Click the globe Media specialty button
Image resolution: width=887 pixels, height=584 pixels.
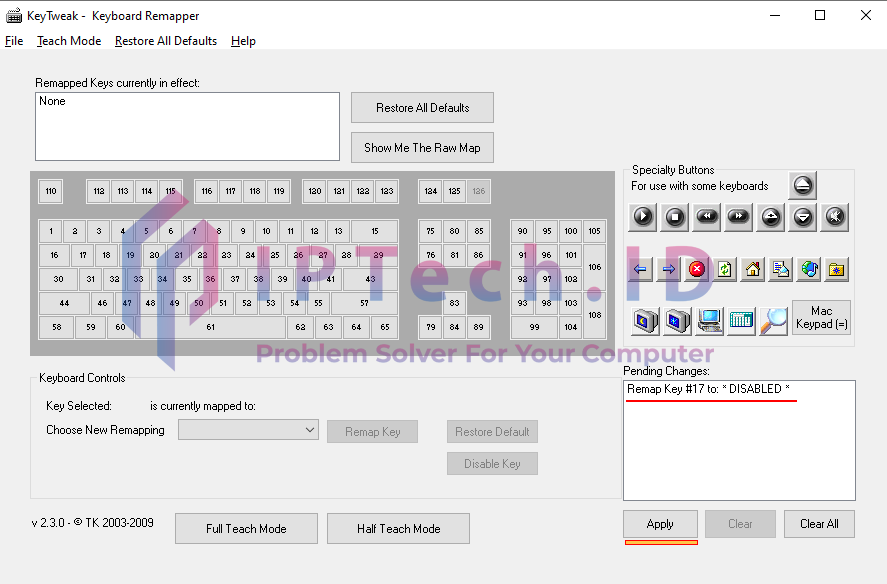coord(809,269)
